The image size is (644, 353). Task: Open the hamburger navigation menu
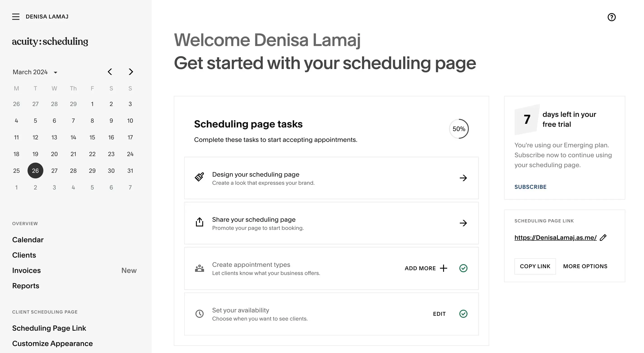pos(16,16)
